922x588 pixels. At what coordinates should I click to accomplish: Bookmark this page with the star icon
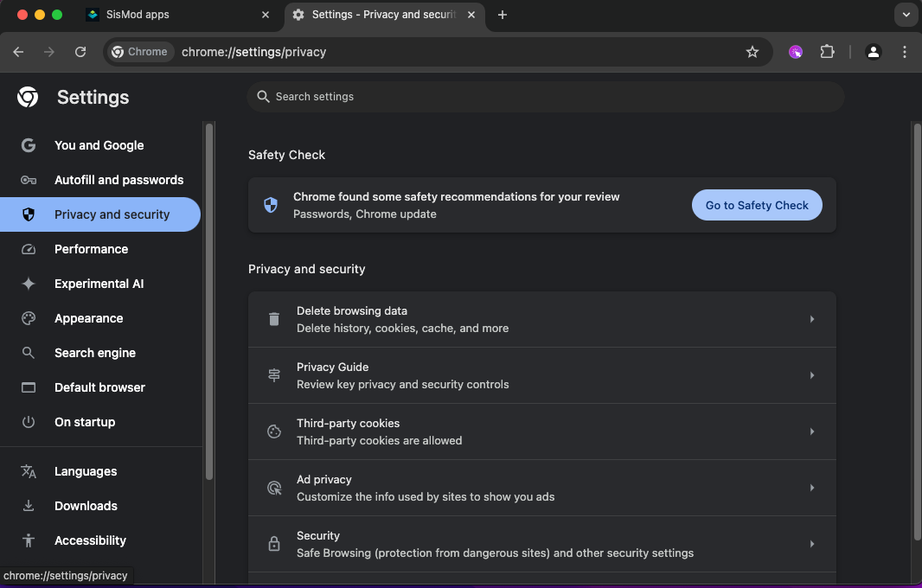[x=752, y=52]
